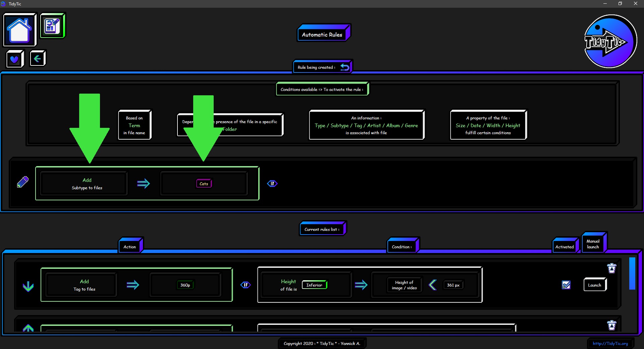Click arrow after Height Inferior condition
Image resolution: width=644 pixels, height=349 pixels.
361,285
